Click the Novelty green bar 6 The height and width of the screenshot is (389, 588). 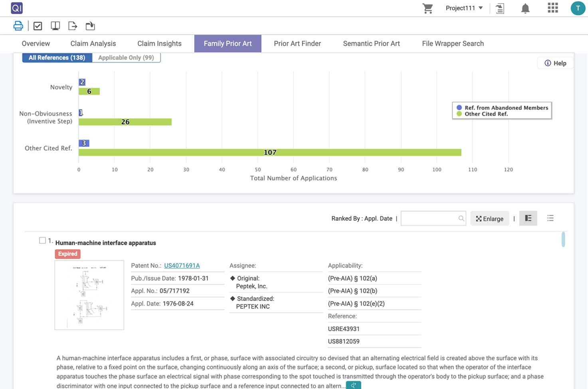[89, 91]
